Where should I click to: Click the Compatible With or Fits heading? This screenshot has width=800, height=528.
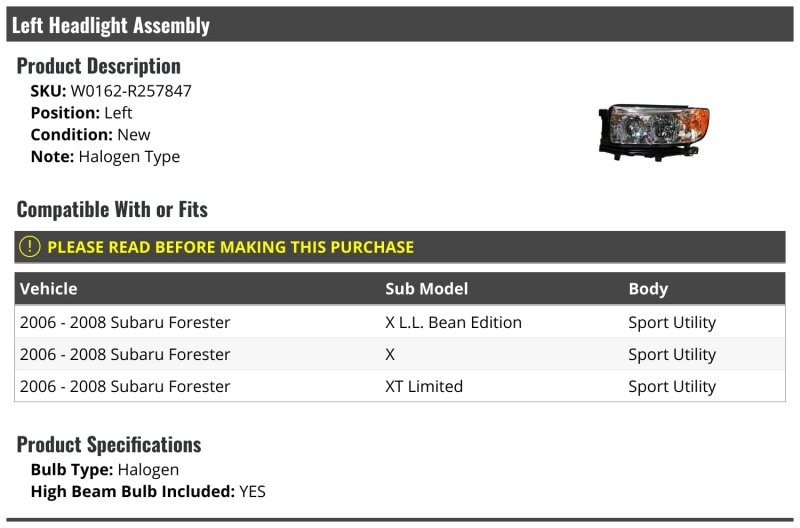112,209
